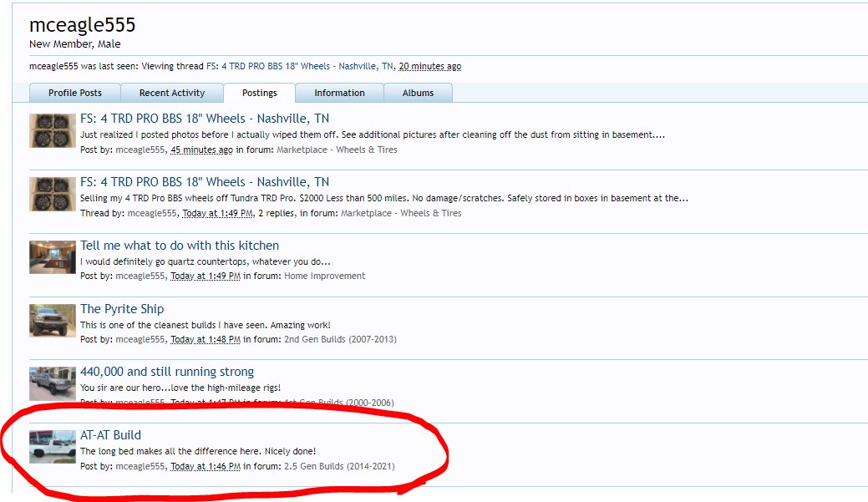This screenshot has height=502, width=868.
Task: Go to Marketplace - Wheels & Tires forum in first post
Action: tap(337, 150)
